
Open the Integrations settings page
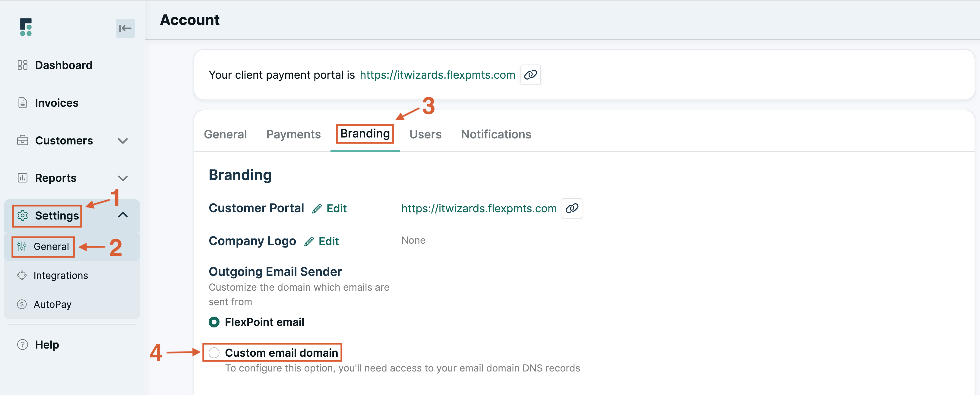pyautogui.click(x=61, y=275)
